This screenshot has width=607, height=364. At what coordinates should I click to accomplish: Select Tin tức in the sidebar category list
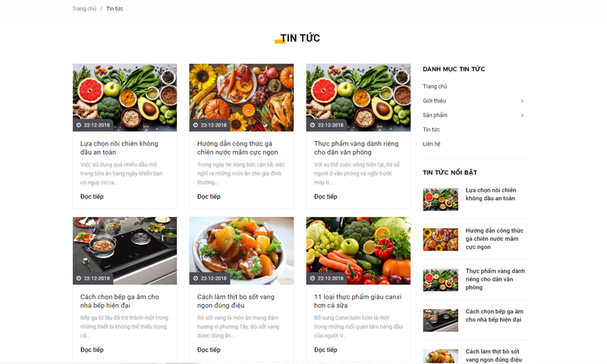tap(431, 130)
